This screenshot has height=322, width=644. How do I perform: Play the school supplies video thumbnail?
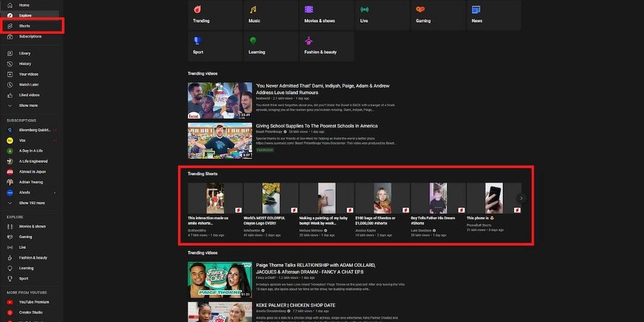(220, 140)
